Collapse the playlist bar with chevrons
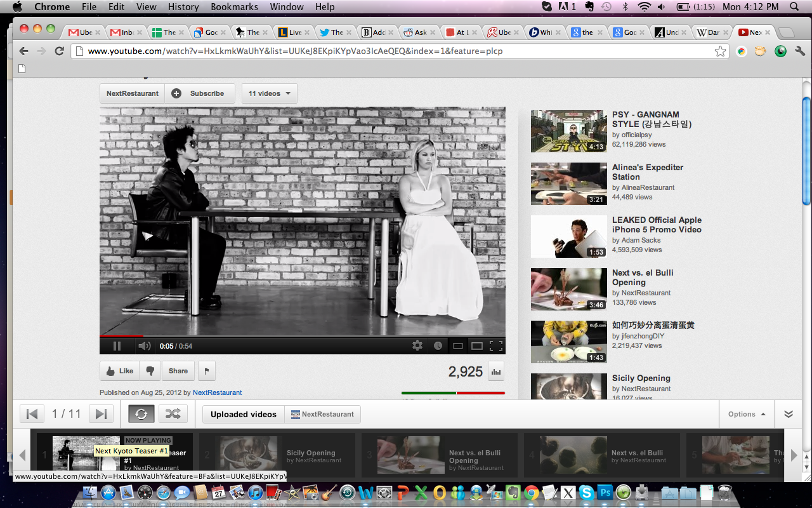This screenshot has height=508, width=812. (x=789, y=414)
